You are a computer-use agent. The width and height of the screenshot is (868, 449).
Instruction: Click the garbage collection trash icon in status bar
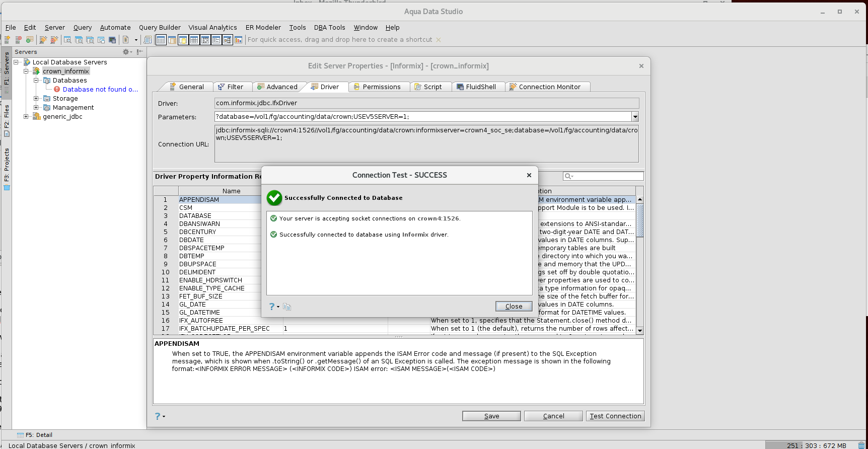[861, 445]
